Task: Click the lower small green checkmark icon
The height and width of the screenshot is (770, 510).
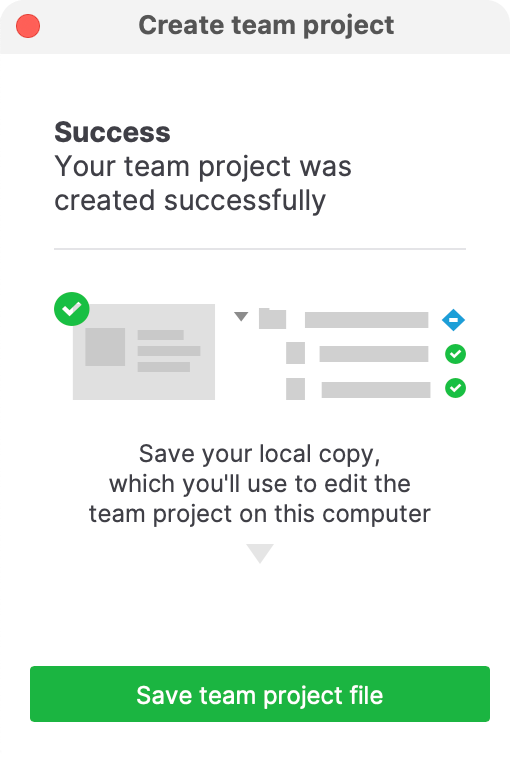Action: click(x=455, y=388)
